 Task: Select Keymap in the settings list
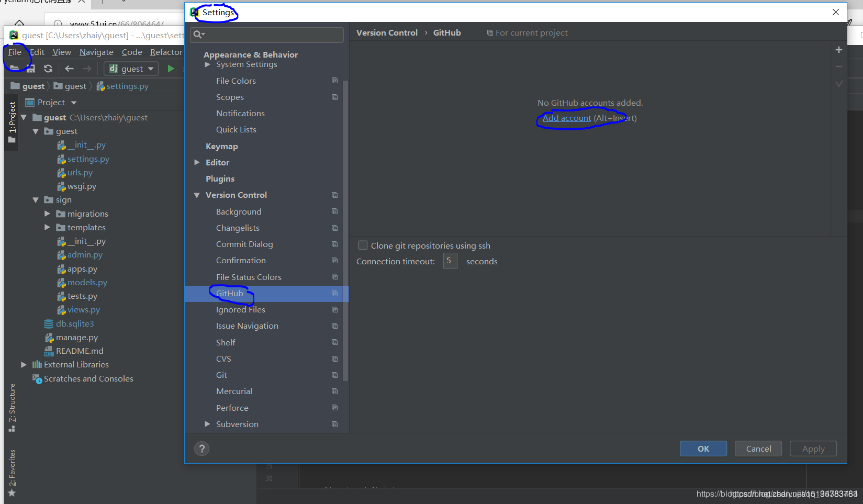pos(222,146)
